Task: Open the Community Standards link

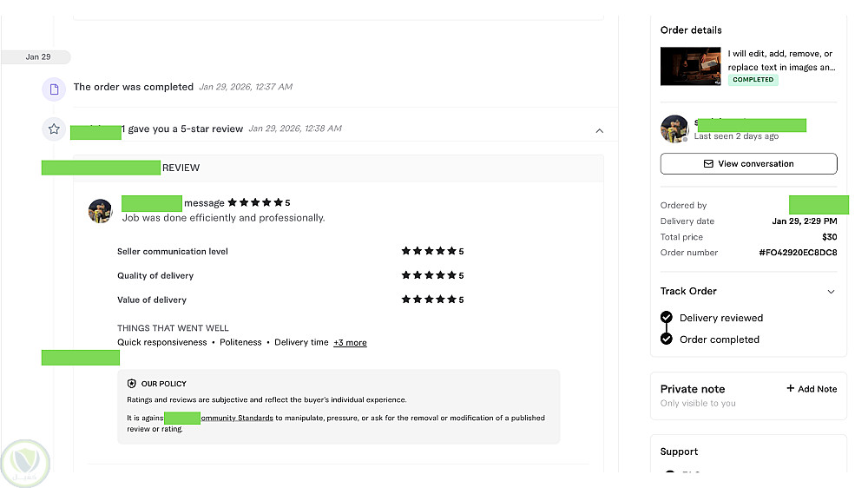Action: (x=238, y=419)
